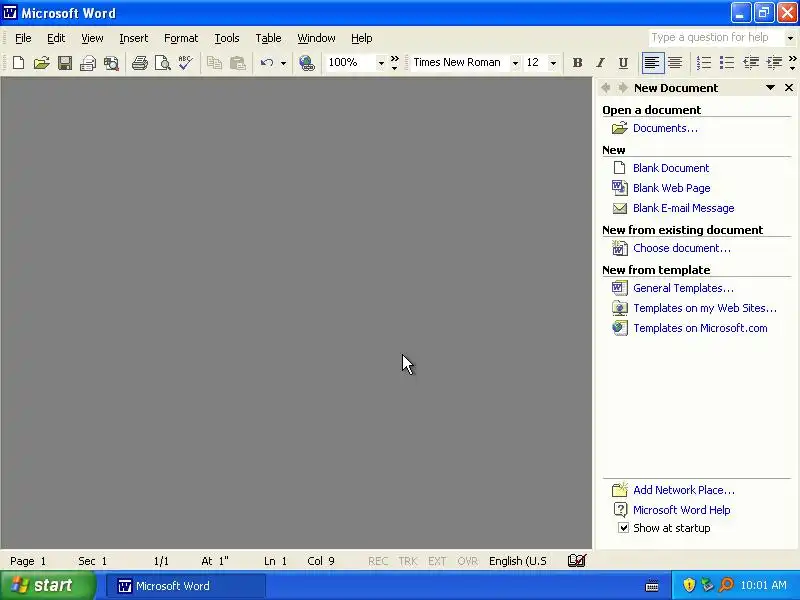Click the Copy toolbar icon
The height and width of the screenshot is (600, 800).
pyautogui.click(x=214, y=63)
